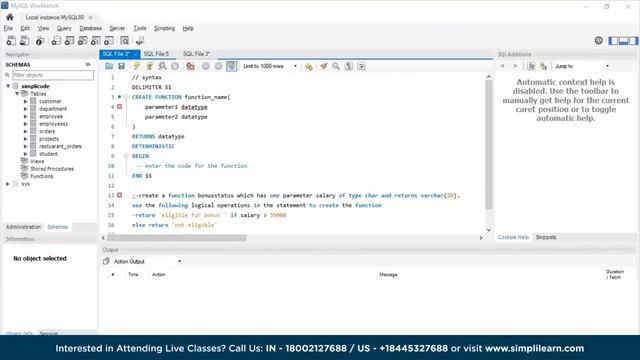Toggle stop-on-error red icon
640x360 pixels.
point(190,66)
